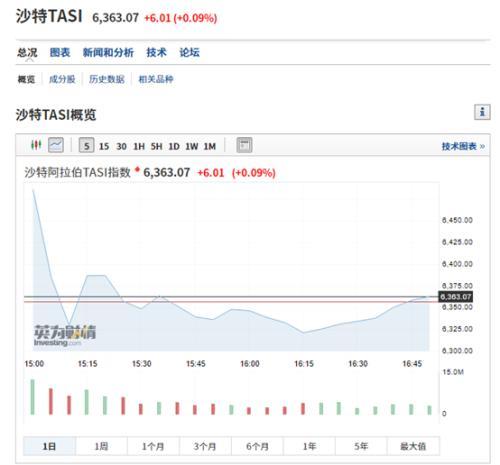Image resolution: width=500 pixels, height=465 pixels.
Task: Click the info icon beside 沙特TASI概览
Action: point(482,112)
